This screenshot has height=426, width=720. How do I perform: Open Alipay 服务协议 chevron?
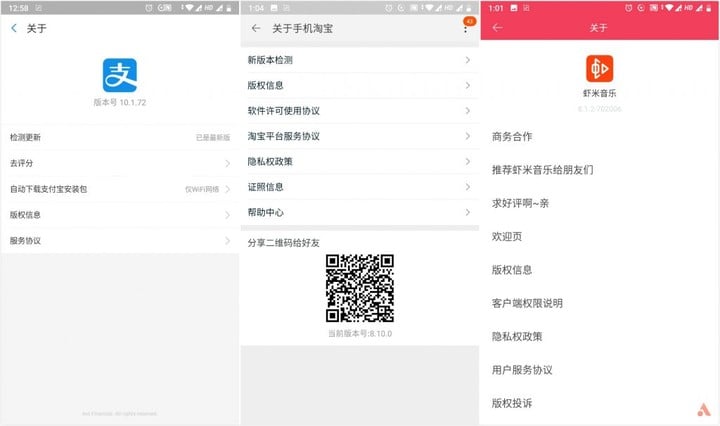pos(227,241)
